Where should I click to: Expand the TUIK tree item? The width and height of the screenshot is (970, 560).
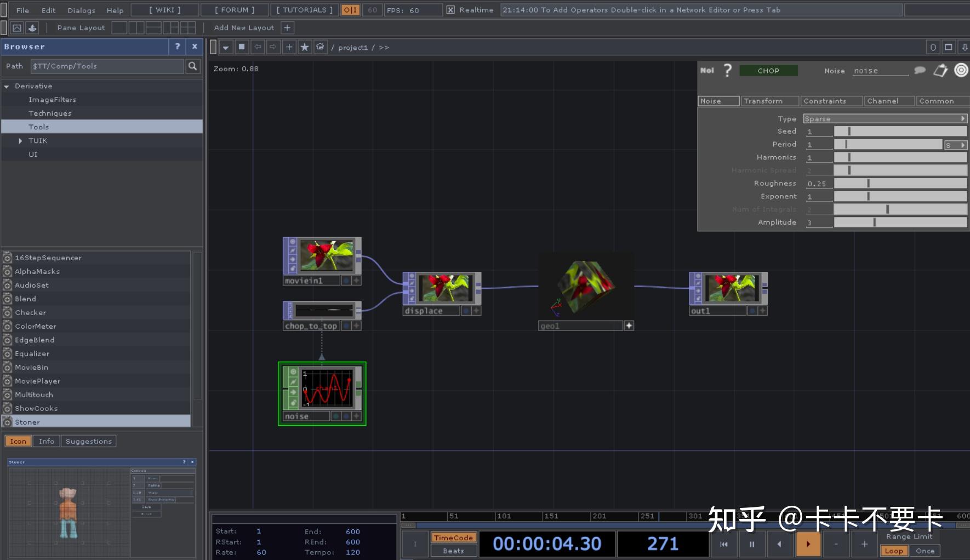[21, 141]
